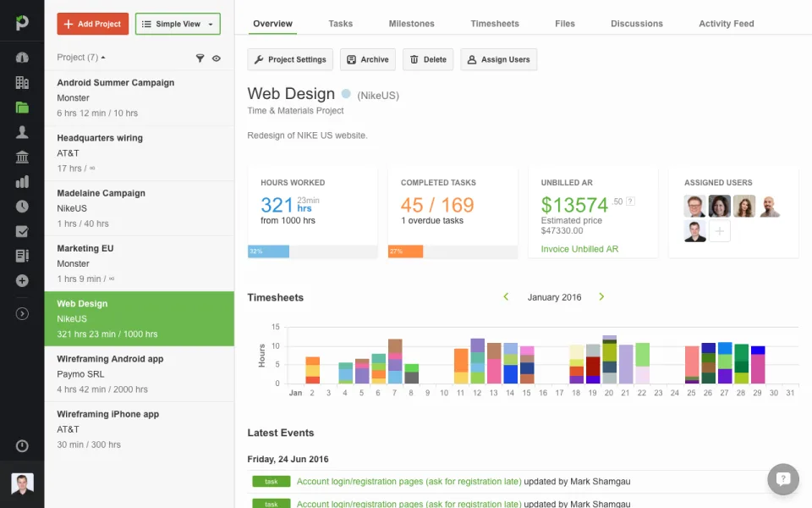Screen dimensions: 812x508
Task: Open the time clock icon in sidebar
Action: point(22,207)
